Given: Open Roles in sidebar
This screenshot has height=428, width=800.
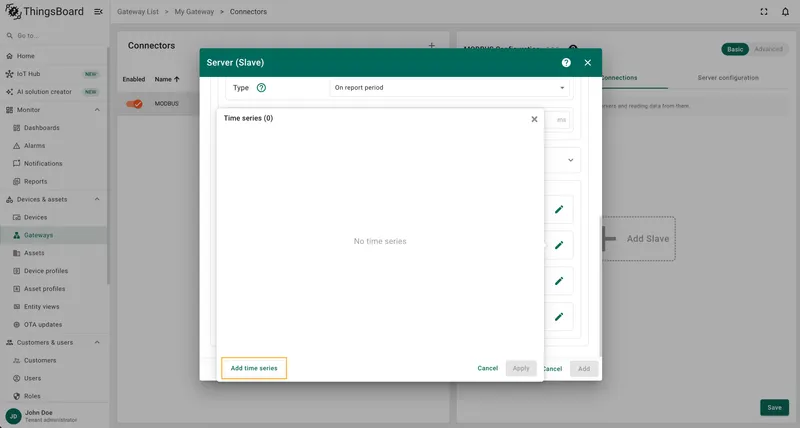Looking at the screenshot, I should point(54,396).
